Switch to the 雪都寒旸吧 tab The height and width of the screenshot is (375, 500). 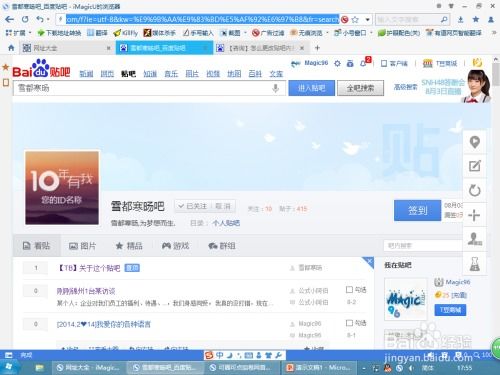pyautogui.click(x=164, y=48)
